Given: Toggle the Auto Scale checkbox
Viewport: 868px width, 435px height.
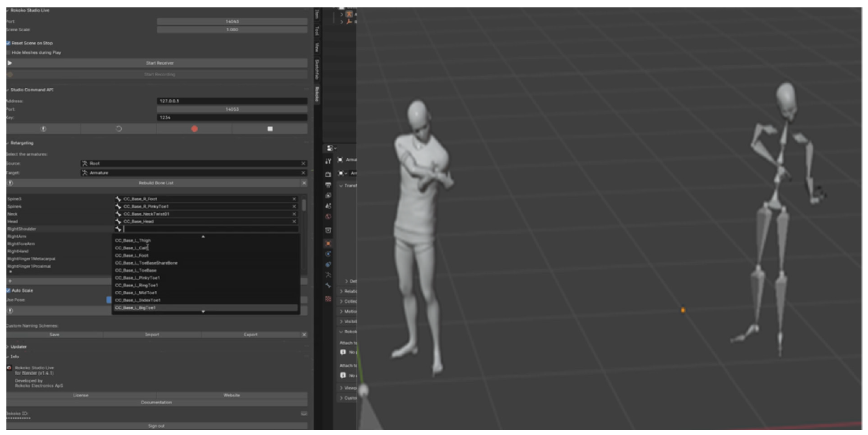Looking at the screenshot, I should 8,291.
